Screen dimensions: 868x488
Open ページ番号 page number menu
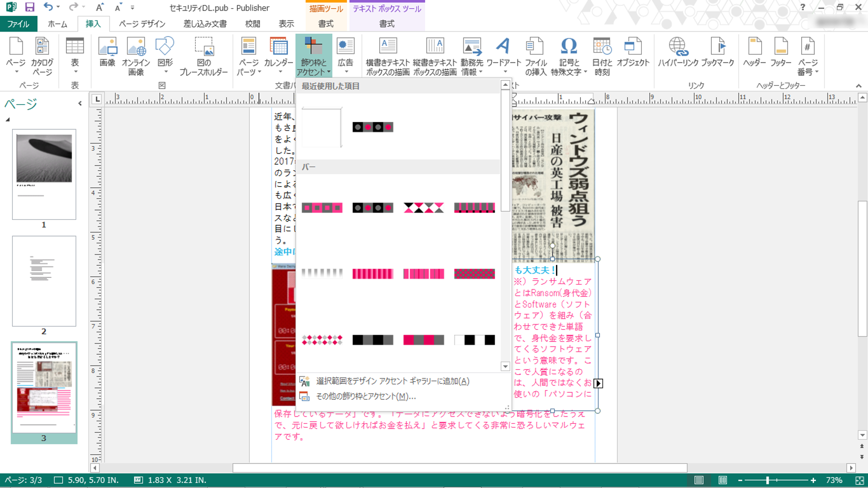click(x=808, y=56)
